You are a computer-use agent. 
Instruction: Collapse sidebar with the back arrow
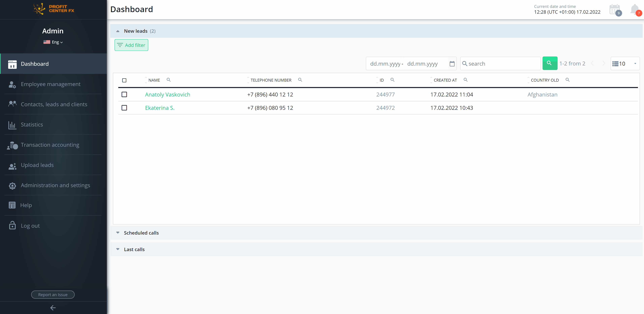53,308
